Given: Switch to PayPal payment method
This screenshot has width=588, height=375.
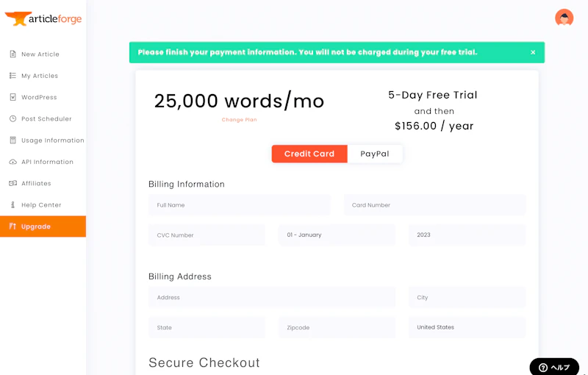Looking at the screenshot, I should 375,154.
